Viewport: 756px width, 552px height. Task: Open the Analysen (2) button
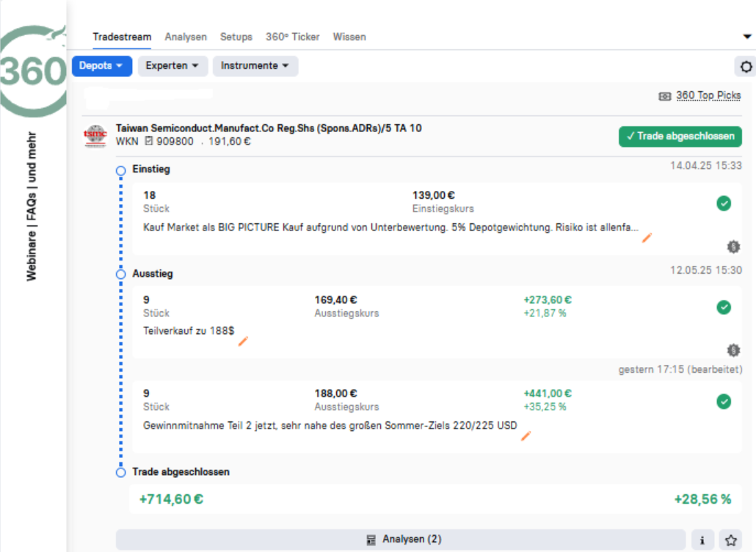(400, 540)
